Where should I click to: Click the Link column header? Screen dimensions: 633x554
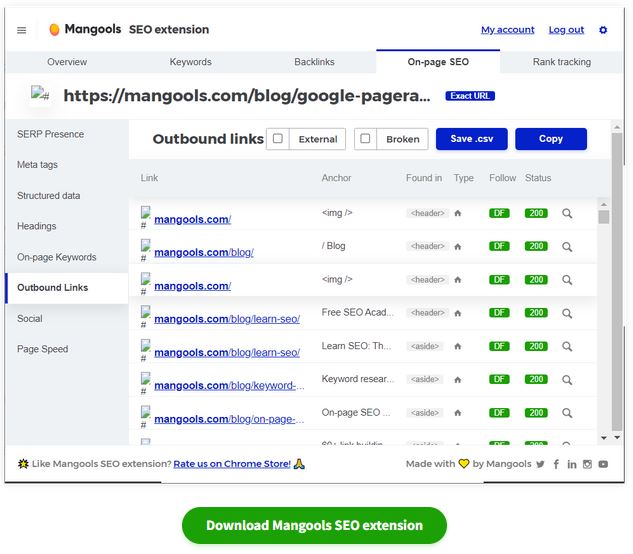click(x=149, y=178)
